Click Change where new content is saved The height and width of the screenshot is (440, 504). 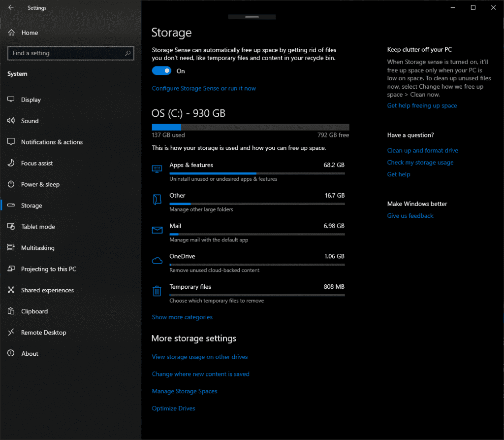click(200, 374)
